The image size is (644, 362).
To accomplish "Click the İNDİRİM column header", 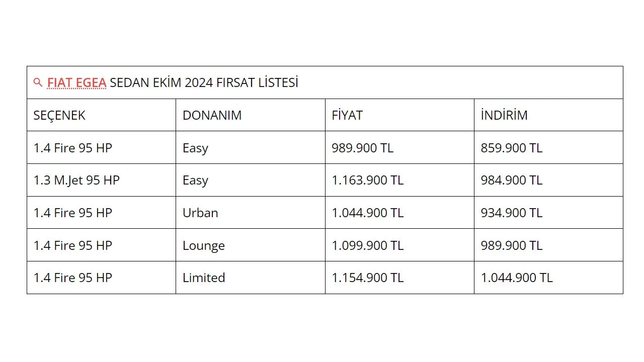I will [548, 115].
